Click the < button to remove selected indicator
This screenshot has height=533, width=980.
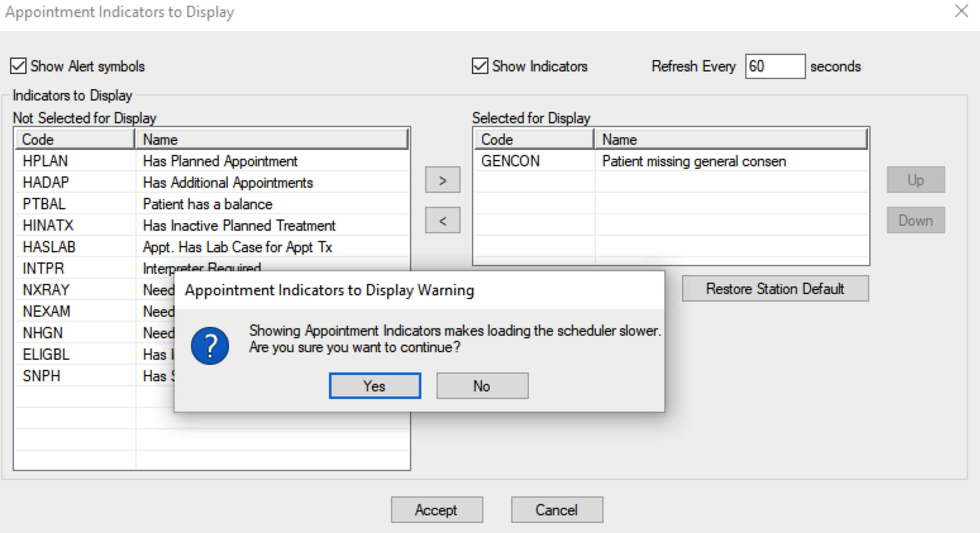pyautogui.click(x=442, y=220)
